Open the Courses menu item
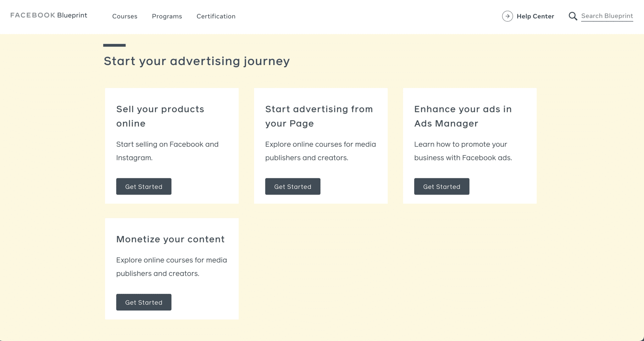This screenshot has height=341, width=644. pos(125,16)
